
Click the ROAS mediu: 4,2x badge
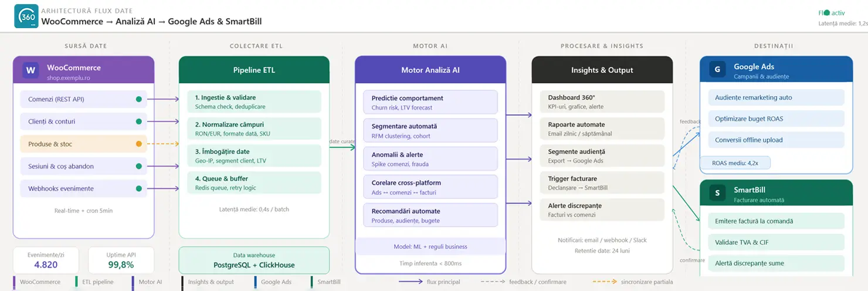(735, 163)
